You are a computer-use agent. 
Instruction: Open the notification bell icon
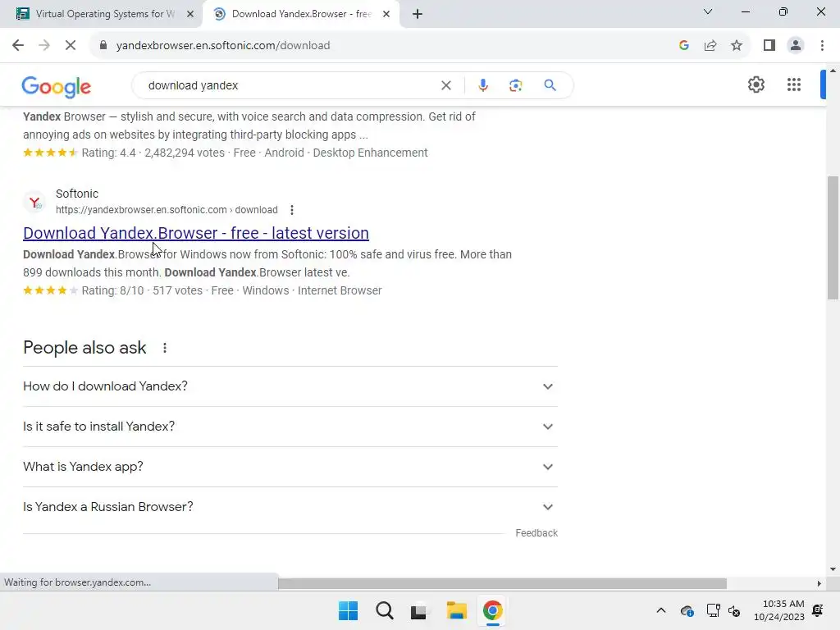[818, 610]
